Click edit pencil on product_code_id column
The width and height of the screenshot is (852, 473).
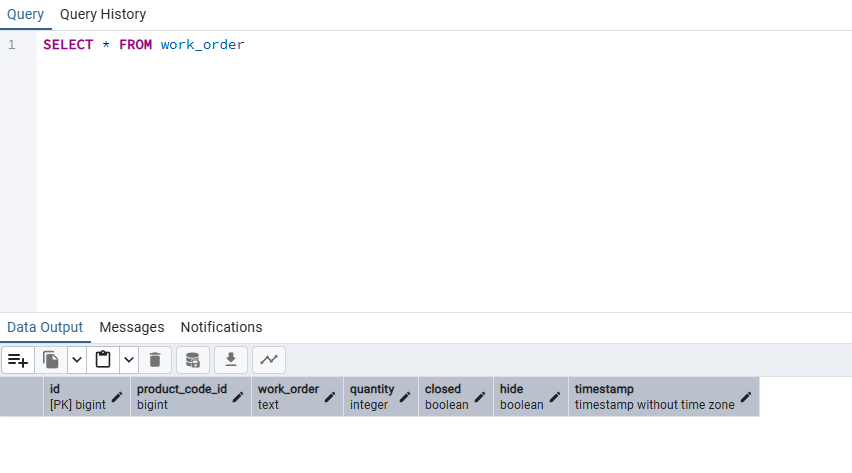click(238, 397)
